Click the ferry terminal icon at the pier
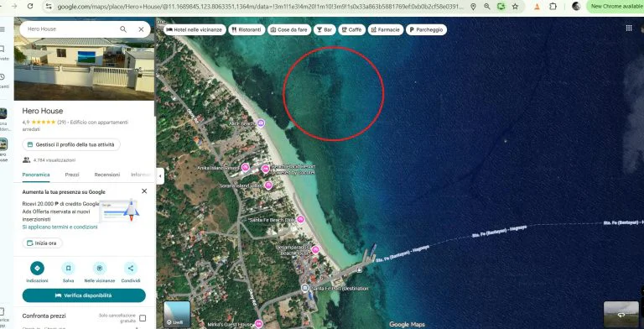Screen dimensions: 644x329 click(360, 270)
